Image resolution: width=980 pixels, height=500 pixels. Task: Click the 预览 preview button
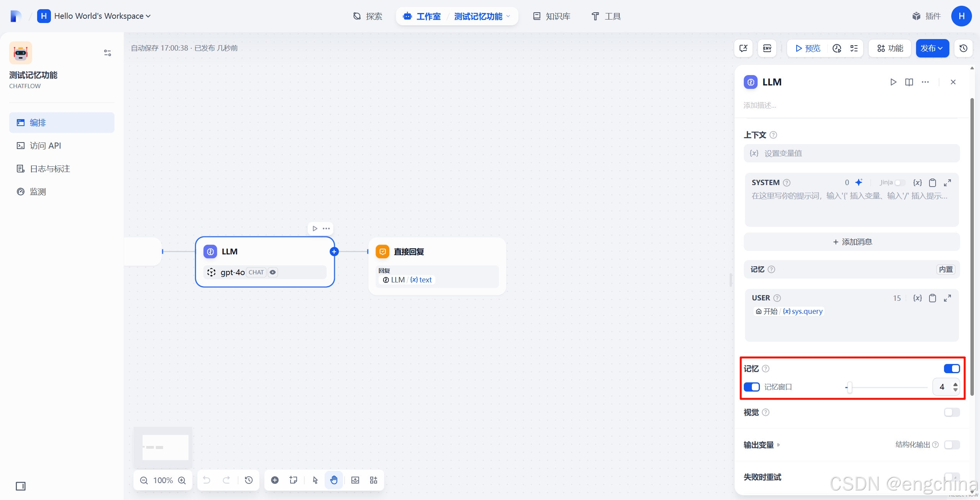coord(808,48)
